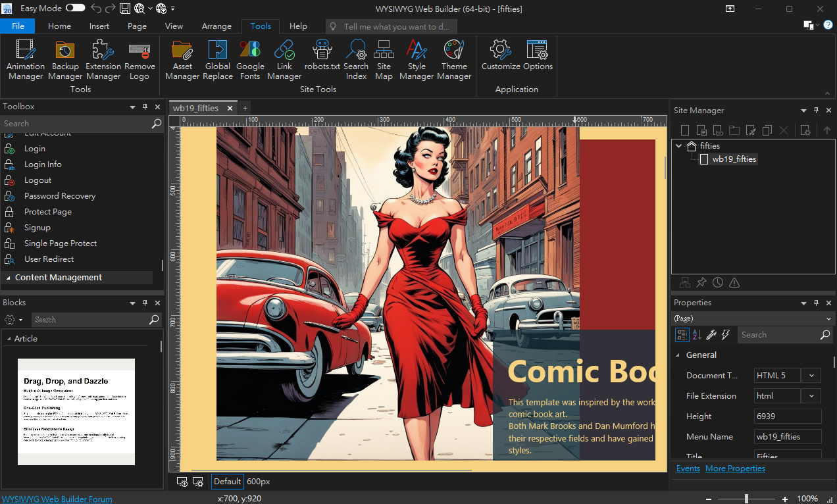Click the clone page icon in Site Manager

(767, 130)
